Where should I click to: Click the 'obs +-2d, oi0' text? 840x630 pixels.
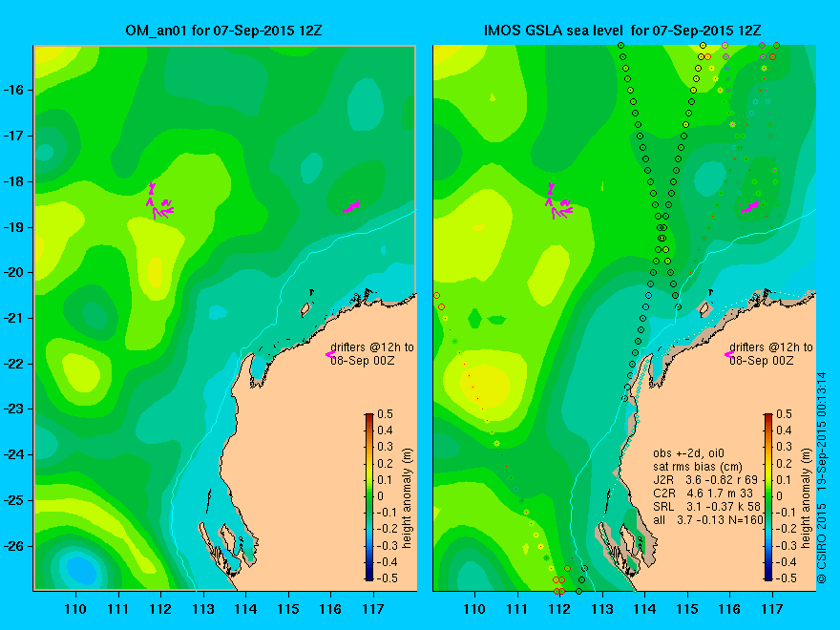688,453
